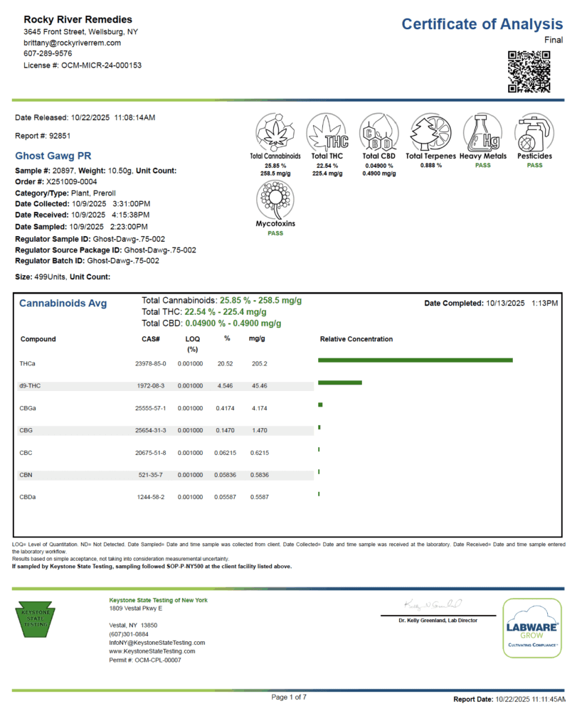Click the Total Terpenes tree icon
The image size is (577, 728).
[430, 132]
